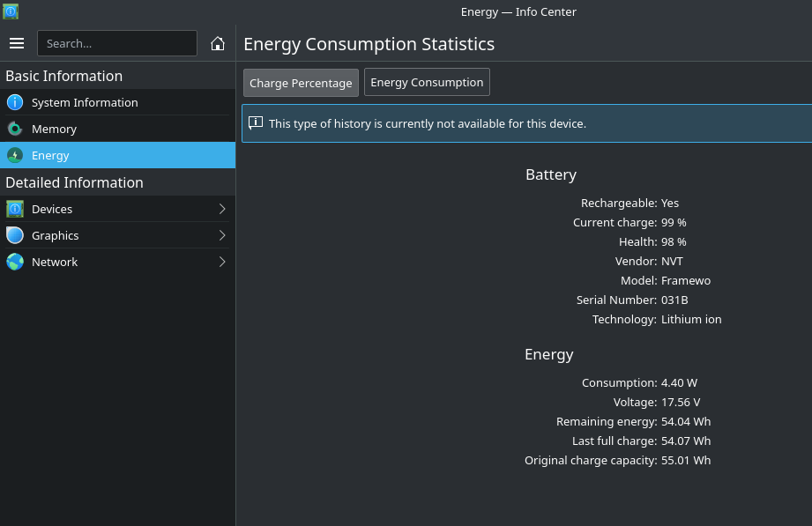Click the Graphics sphere icon
The height and width of the screenshot is (526, 812).
click(15, 235)
